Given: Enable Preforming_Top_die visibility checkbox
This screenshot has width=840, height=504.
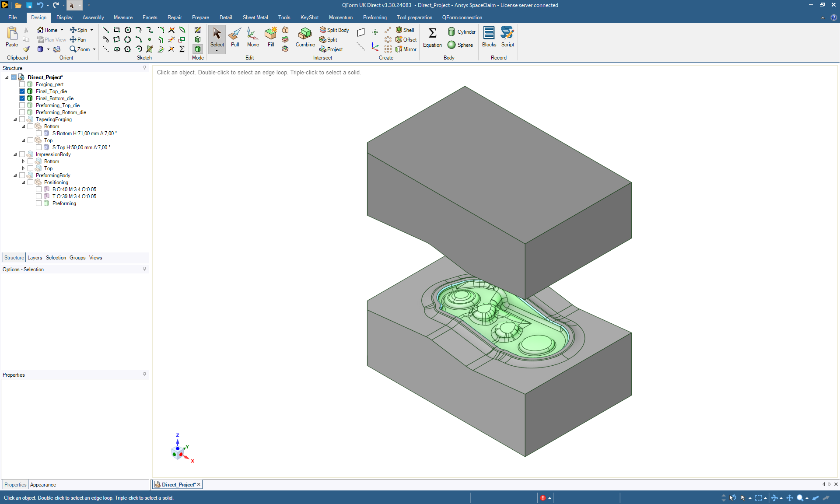Looking at the screenshot, I should click(x=22, y=105).
